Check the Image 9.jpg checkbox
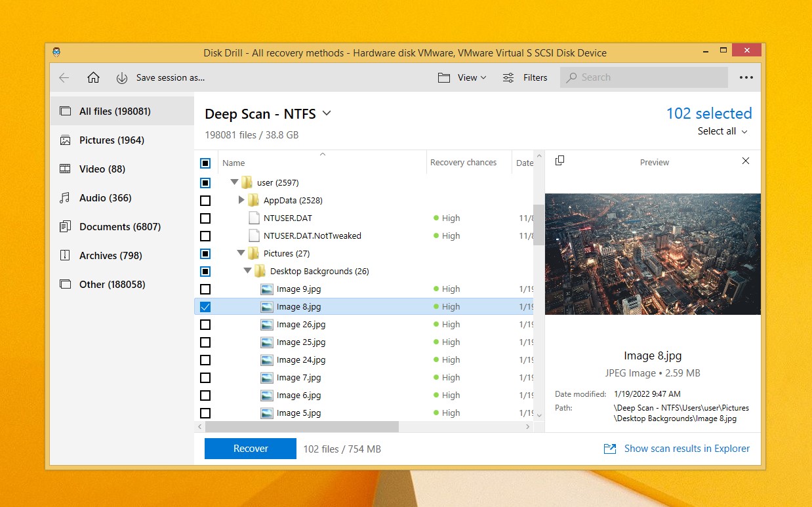812x507 pixels. 205,289
